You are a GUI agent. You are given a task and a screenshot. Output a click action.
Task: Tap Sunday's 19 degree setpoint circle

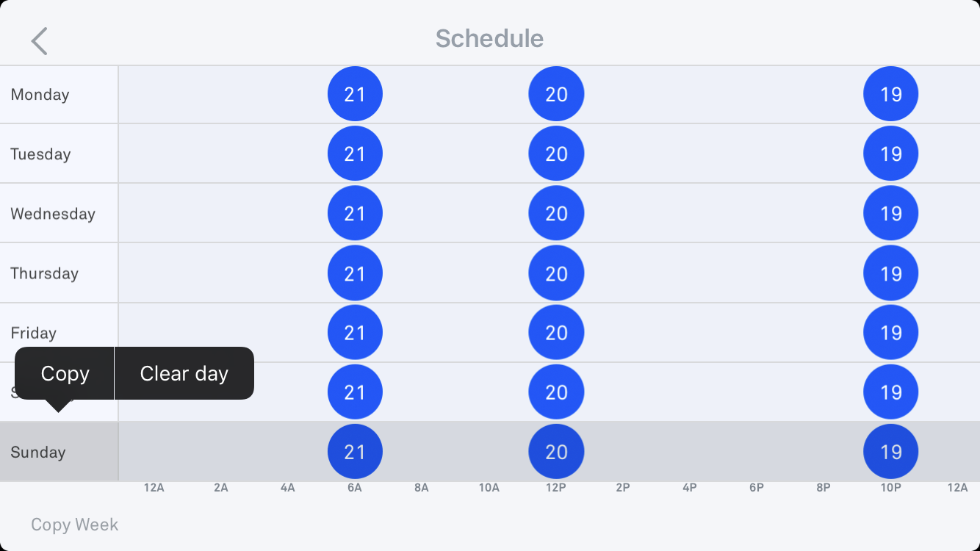[x=890, y=452]
